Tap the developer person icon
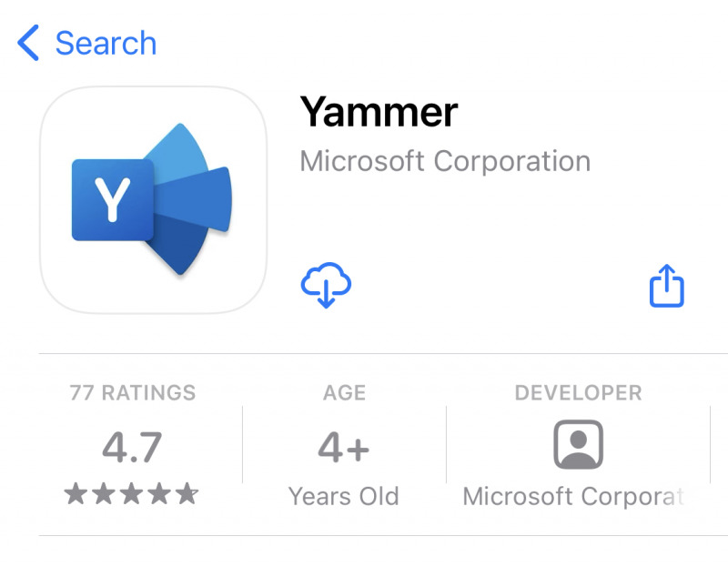 click(x=578, y=444)
